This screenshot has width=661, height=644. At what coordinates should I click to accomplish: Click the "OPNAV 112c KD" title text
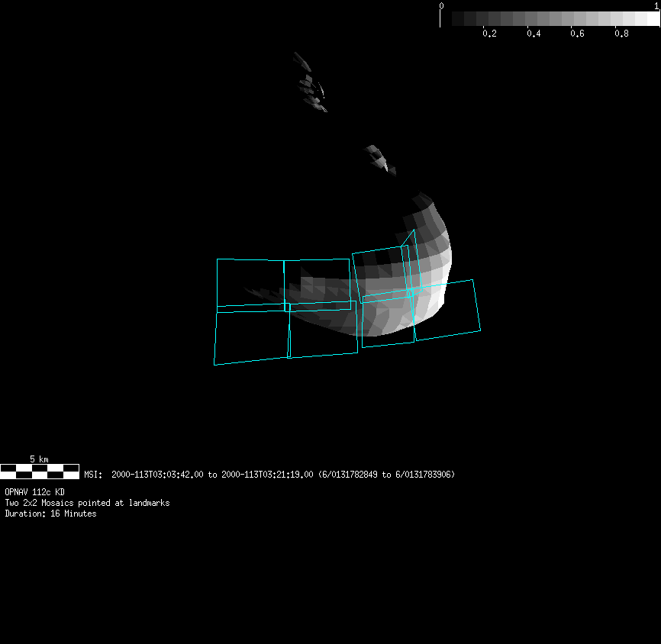coord(35,492)
